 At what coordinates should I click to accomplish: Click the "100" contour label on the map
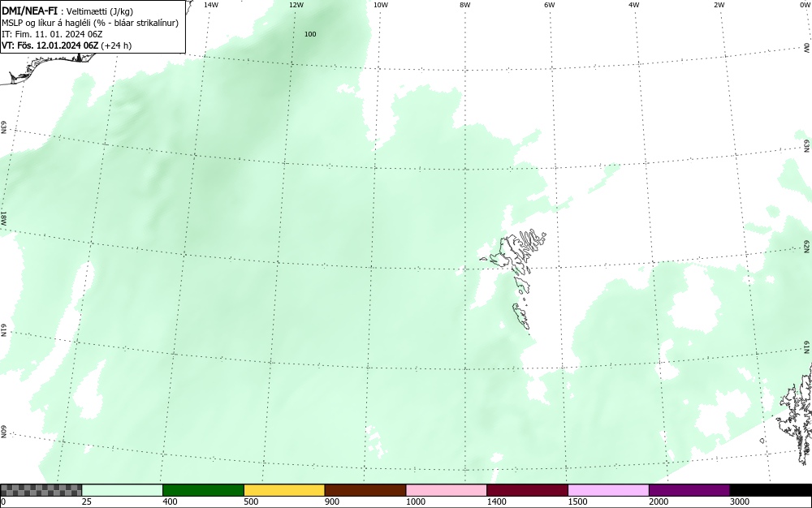point(310,34)
